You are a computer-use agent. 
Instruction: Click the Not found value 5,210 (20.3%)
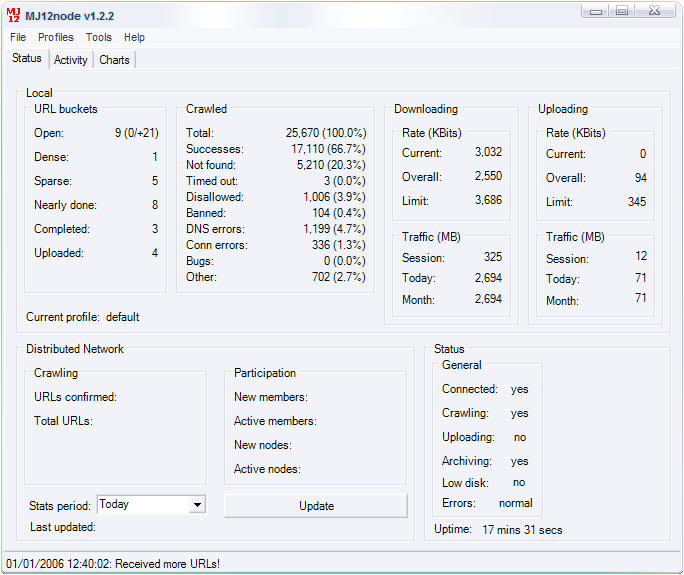coord(331,165)
